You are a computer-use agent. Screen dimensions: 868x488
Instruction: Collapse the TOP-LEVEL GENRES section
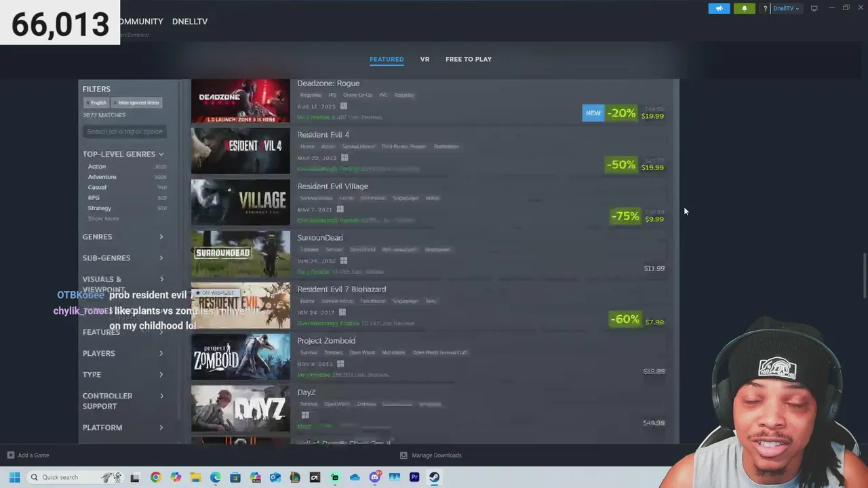(x=123, y=154)
